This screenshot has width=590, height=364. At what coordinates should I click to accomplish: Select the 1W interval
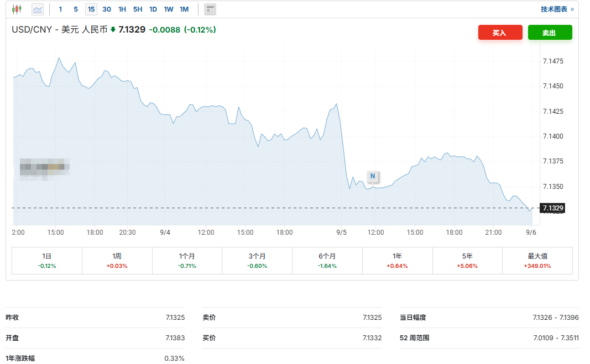coord(169,9)
